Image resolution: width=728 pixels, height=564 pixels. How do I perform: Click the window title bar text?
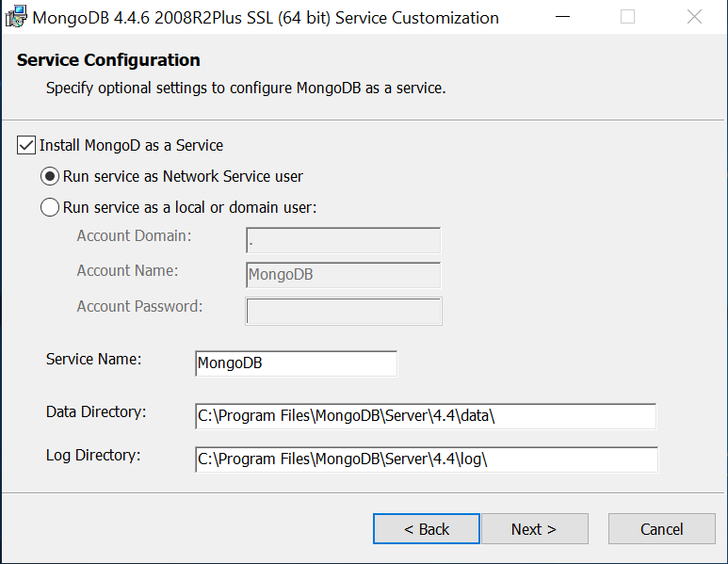click(266, 17)
